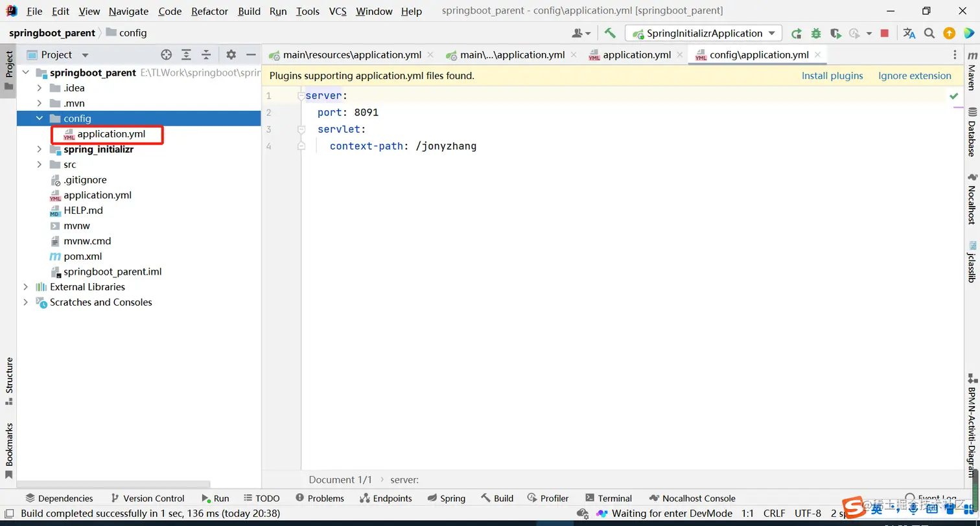The width and height of the screenshot is (980, 526).
Task: Expand the spring_initializr module
Action: pyautogui.click(x=40, y=149)
